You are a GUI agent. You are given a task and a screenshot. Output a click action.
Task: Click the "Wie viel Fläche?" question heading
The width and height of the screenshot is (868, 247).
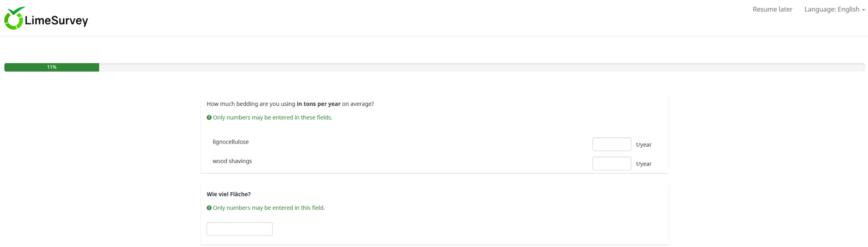228,194
